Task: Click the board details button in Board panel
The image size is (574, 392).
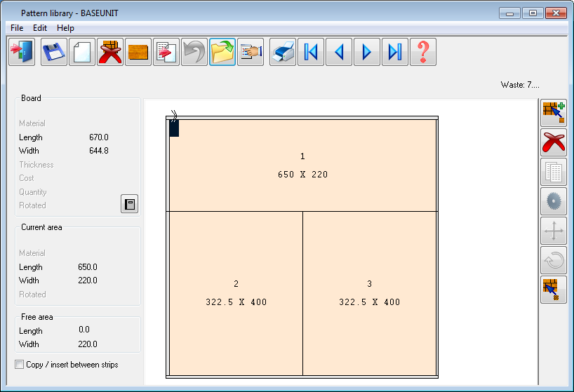Action: (130, 203)
